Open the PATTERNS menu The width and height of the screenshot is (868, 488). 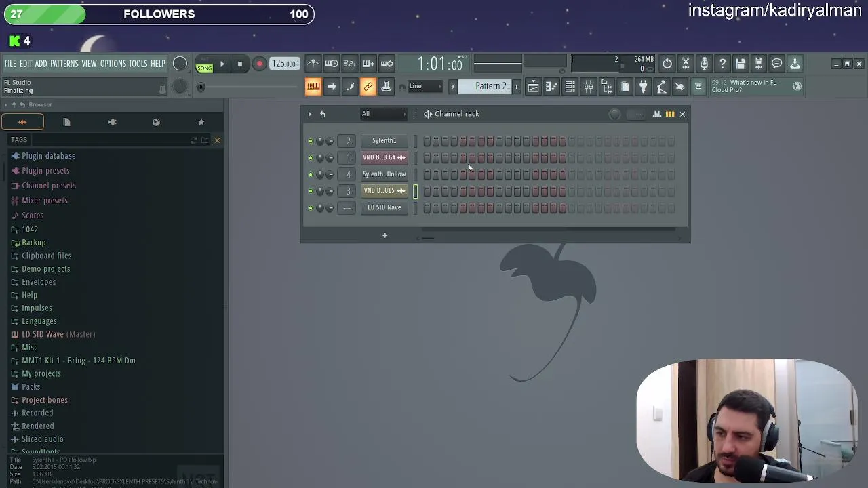[x=64, y=64]
